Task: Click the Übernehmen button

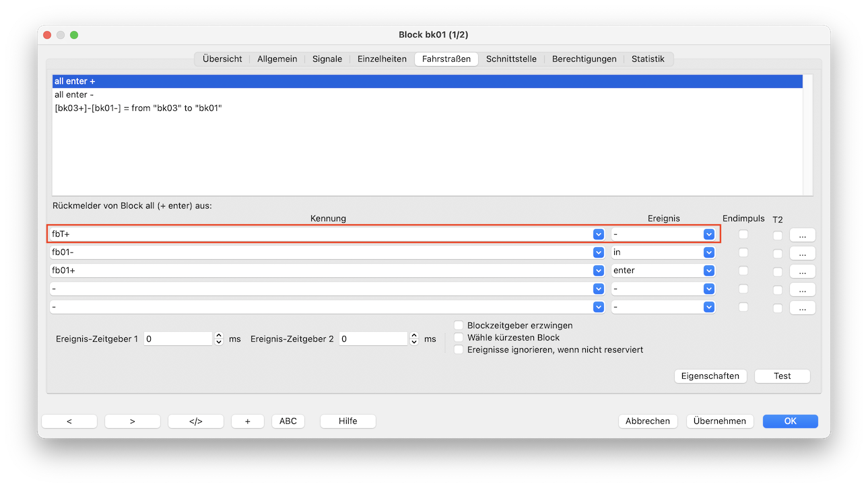Action: pyautogui.click(x=720, y=421)
